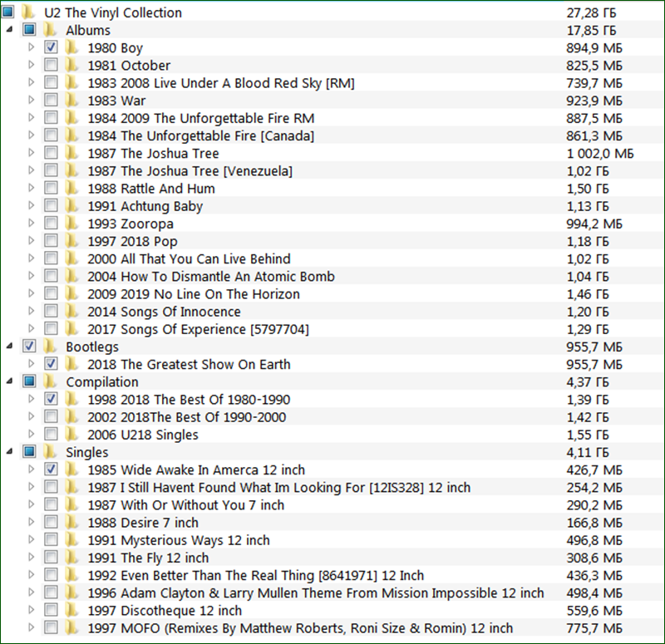Screen dimensions: 665x644
Task: Expand the 1993 Zooropa folder
Action: pos(32,223)
